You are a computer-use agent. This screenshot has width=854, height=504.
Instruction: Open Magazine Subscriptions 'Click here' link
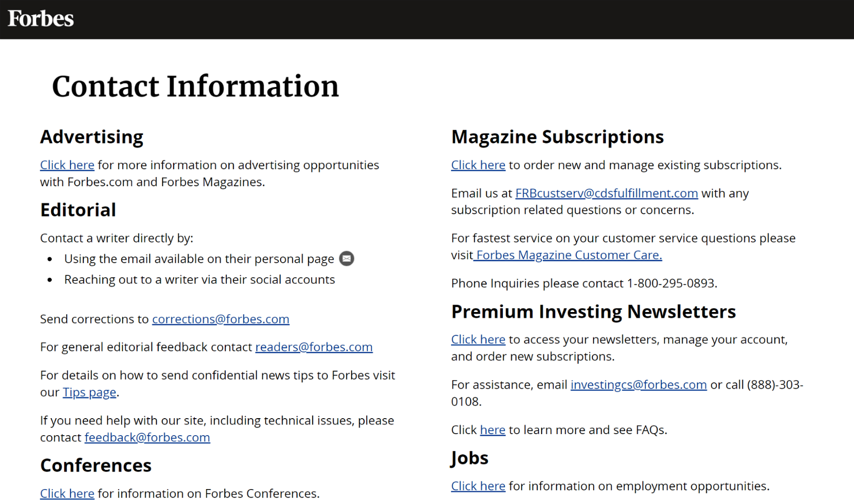pyautogui.click(x=478, y=165)
